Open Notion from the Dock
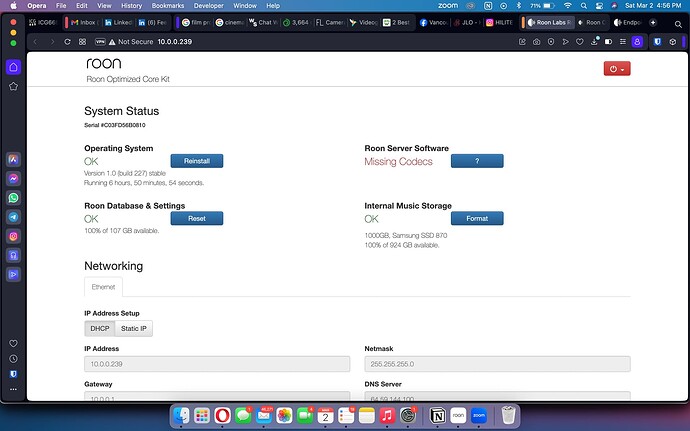The width and height of the screenshot is (690, 431). (437, 415)
